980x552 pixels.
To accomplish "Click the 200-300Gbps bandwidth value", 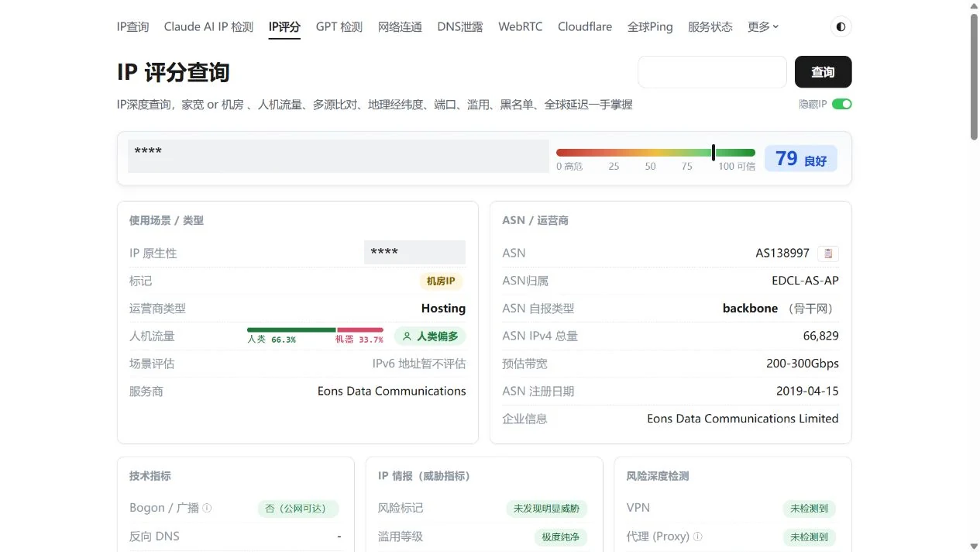I will coord(803,364).
